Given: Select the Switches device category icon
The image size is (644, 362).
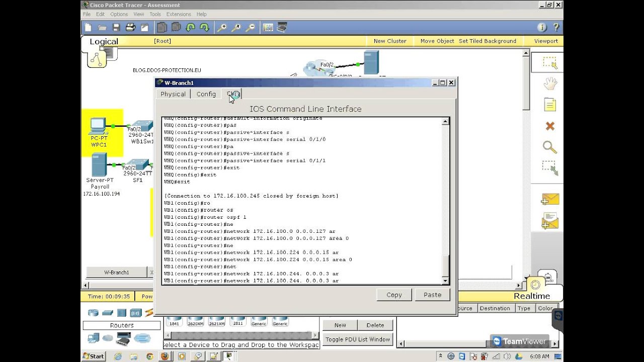Looking at the screenshot, I should (x=107, y=312).
